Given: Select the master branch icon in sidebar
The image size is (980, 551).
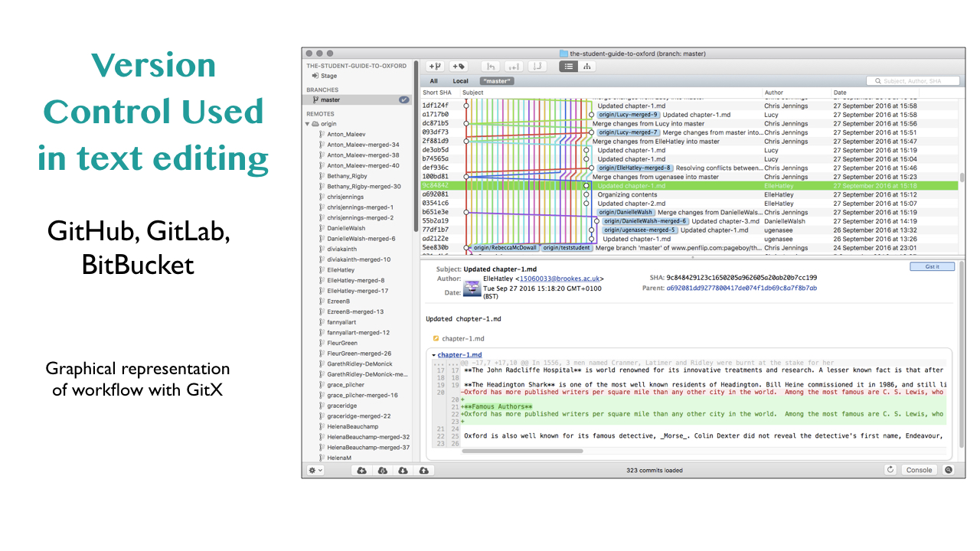Looking at the screenshot, I should point(315,99).
